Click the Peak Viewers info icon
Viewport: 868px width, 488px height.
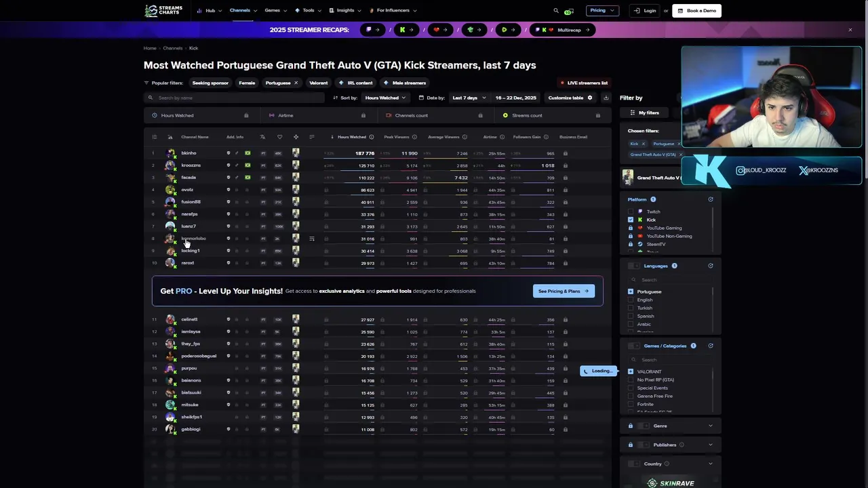[414, 137]
